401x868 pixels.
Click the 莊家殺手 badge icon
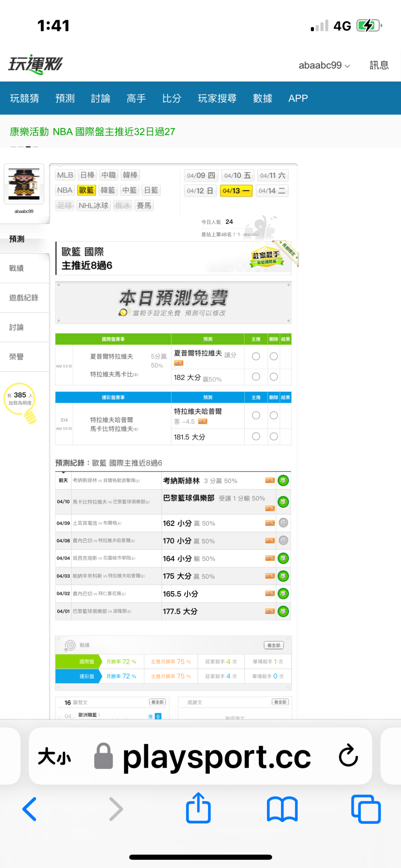point(266,257)
